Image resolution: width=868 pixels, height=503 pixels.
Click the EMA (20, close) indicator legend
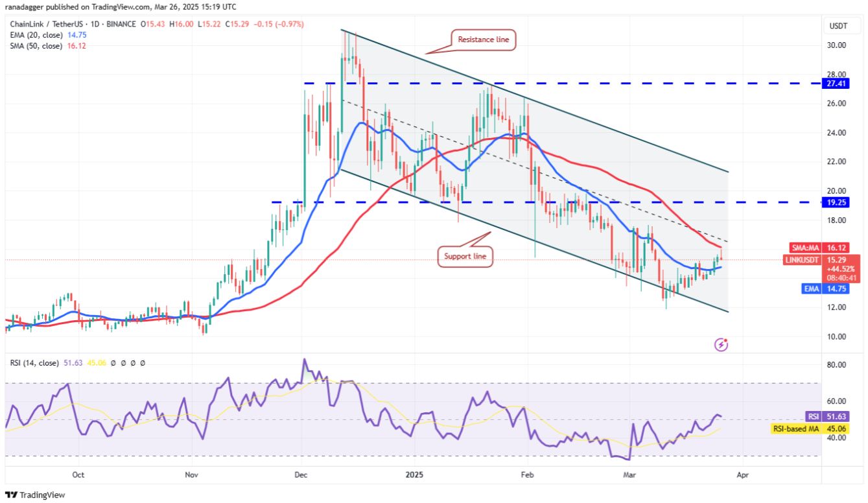tap(36, 35)
